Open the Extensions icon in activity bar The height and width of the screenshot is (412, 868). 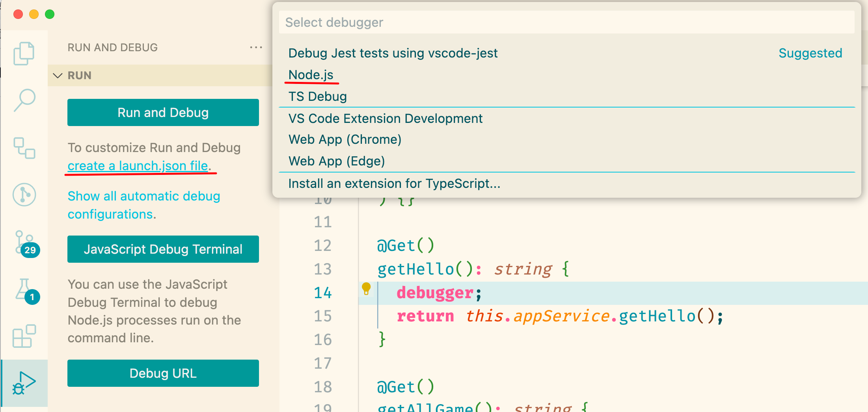pos(24,336)
